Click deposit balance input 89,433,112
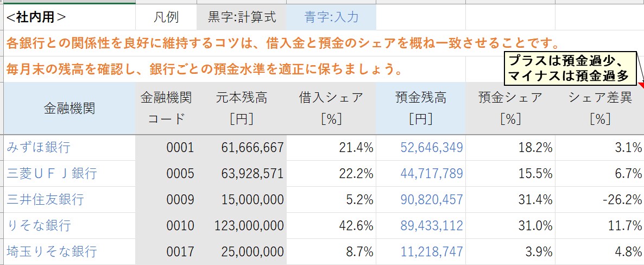Image resolution: width=644 pixels, height=265 pixels. click(421, 225)
